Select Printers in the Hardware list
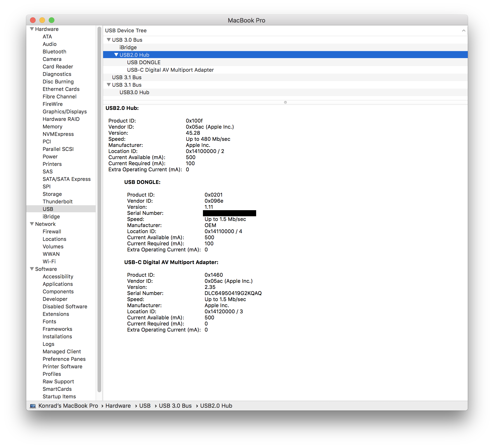 pos(52,164)
